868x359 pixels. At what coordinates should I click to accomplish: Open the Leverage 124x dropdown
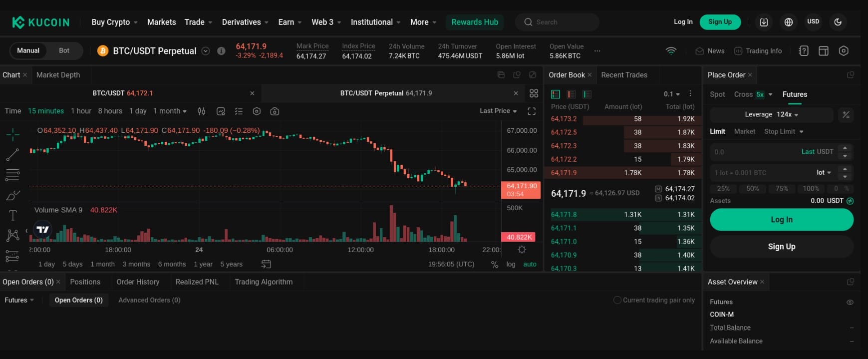(x=772, y=114)
